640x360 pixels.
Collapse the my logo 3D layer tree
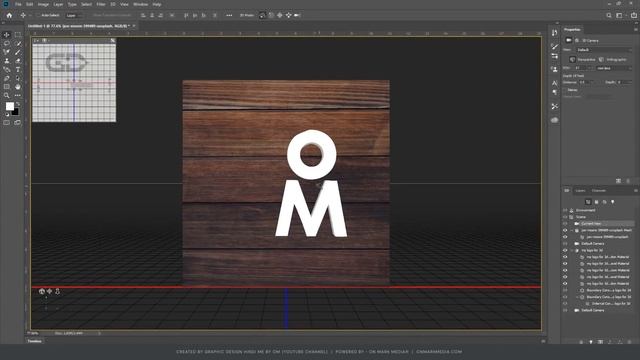click(x=572, y=250)
